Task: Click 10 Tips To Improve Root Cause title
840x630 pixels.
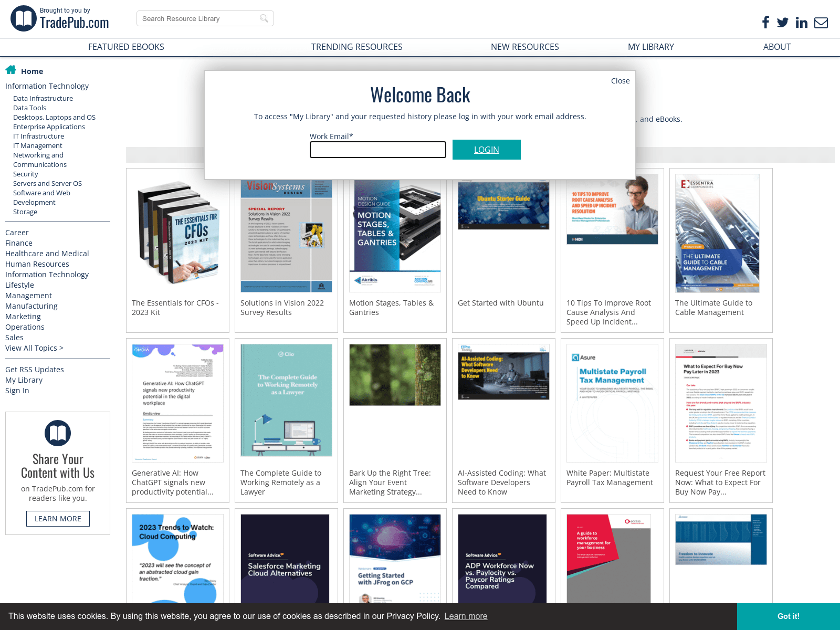Action: point(608,312)
